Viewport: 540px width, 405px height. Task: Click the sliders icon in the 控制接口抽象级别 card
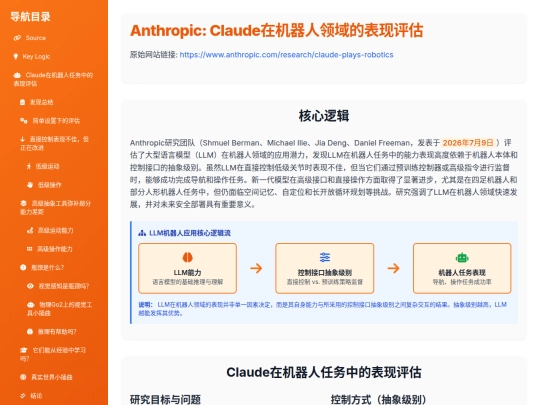click(x=324, y=257)
